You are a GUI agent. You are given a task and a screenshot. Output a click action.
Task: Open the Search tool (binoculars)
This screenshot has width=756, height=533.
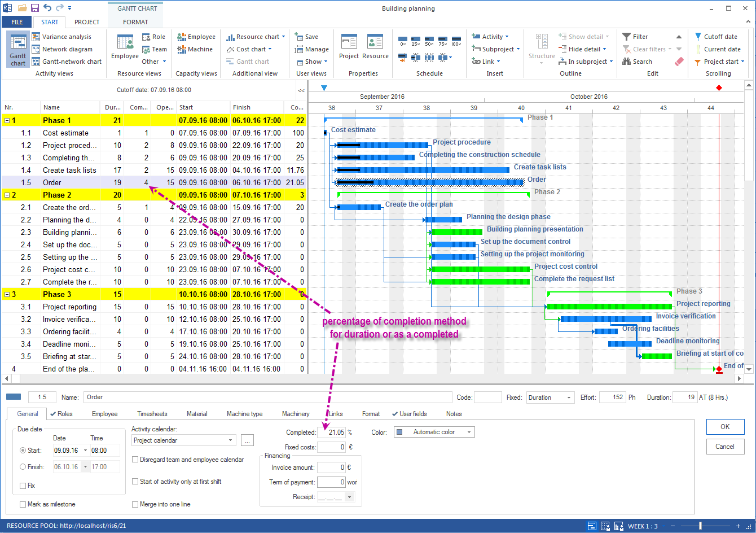coord(637,62)
